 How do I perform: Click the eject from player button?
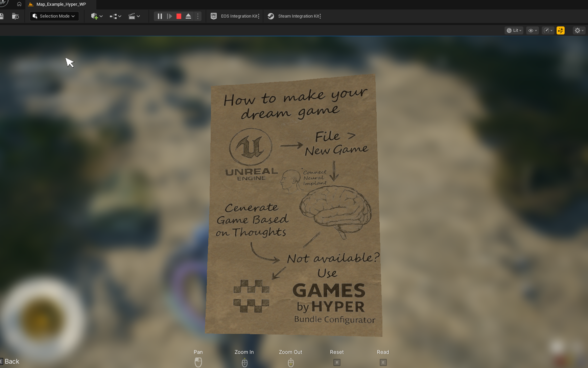click(x=188, y=16)
